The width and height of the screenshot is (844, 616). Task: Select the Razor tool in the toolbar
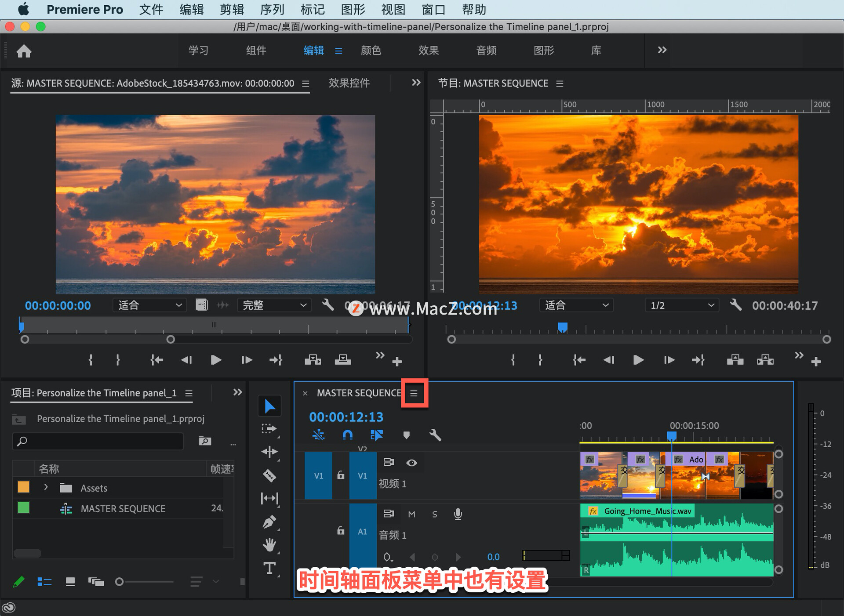269,475
